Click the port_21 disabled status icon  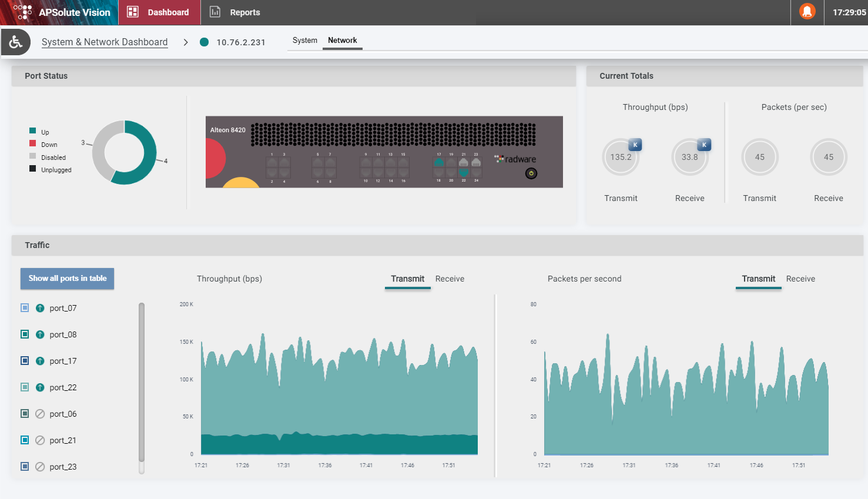click(x=40, y=440)
